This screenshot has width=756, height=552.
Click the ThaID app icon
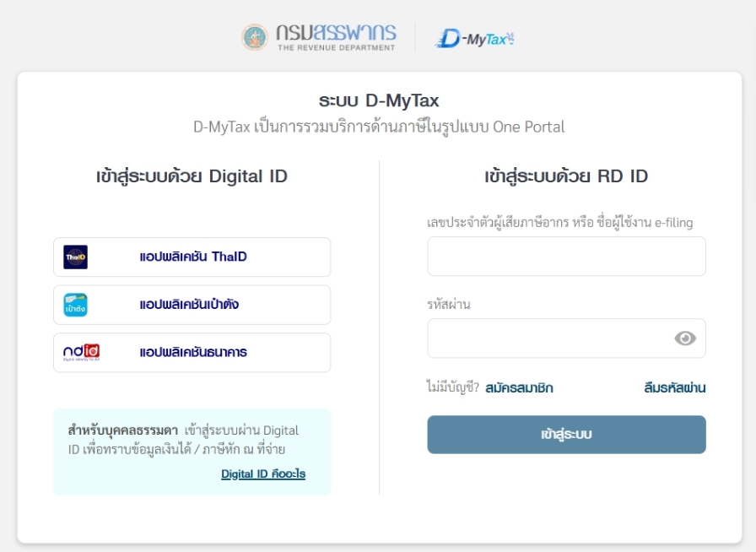(x=76, y=257)
